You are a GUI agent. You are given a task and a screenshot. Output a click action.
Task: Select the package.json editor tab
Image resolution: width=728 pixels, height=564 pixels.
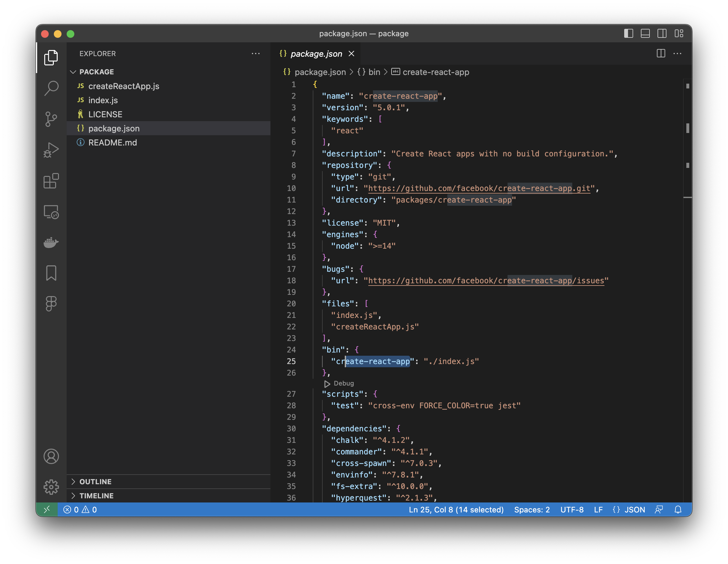(x=316, y=54)
